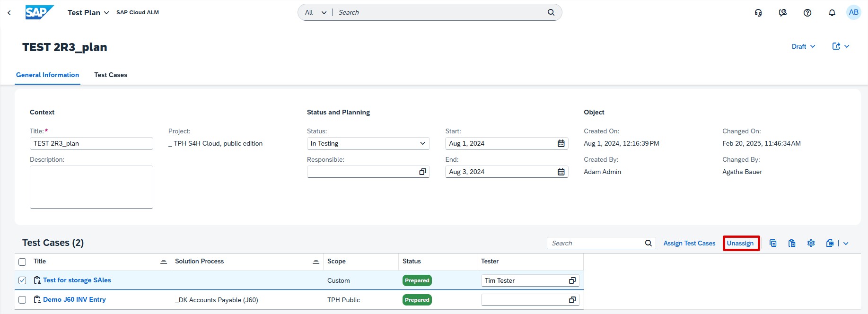Image resolution: width=868 pixels, height=314 pixels.
Task: Select the Demo J60 INV Entry checkbox
Action: [x=22, y=300]
